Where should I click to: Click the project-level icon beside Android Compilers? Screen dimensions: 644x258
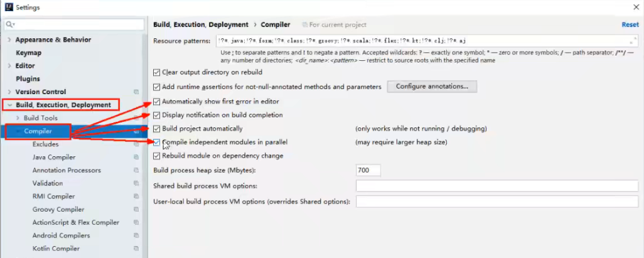(x=136, y=235)
